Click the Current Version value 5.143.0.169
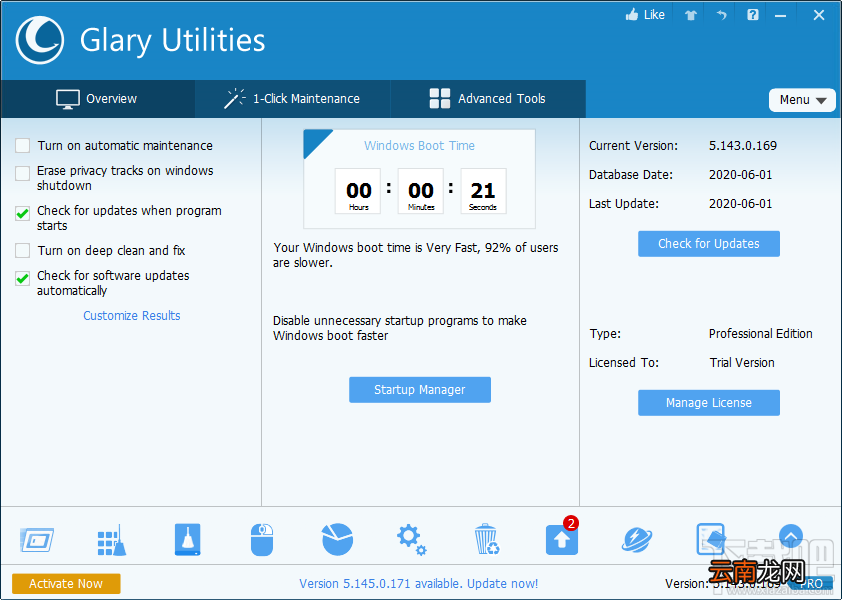Viewport: 842px width, 600px height. tap(743, 146)
